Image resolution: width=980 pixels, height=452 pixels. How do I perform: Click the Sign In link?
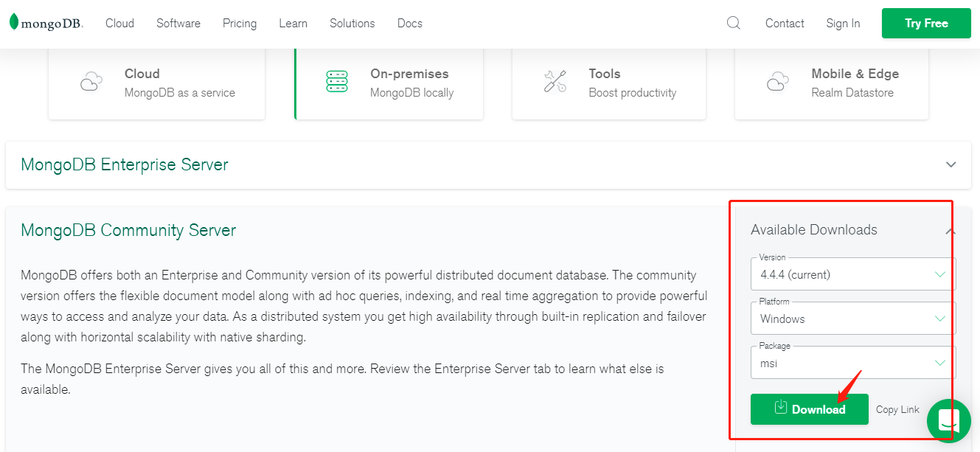pos(843,23)
